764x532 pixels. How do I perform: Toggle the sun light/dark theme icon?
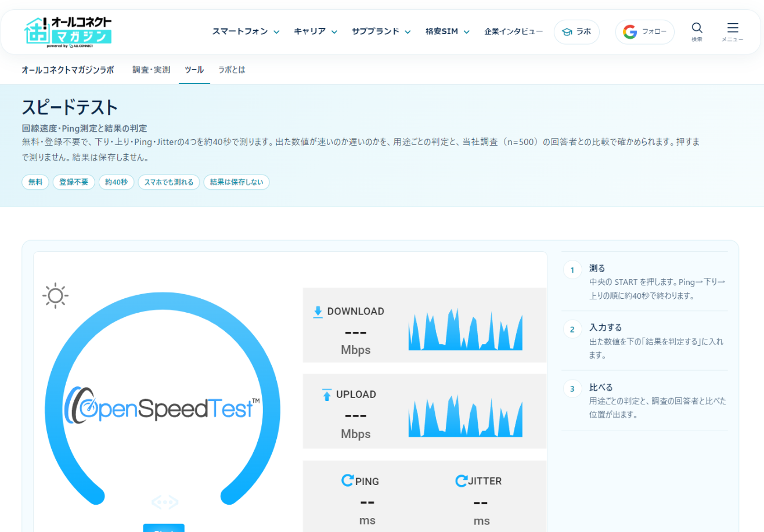(x=56, y=296)
